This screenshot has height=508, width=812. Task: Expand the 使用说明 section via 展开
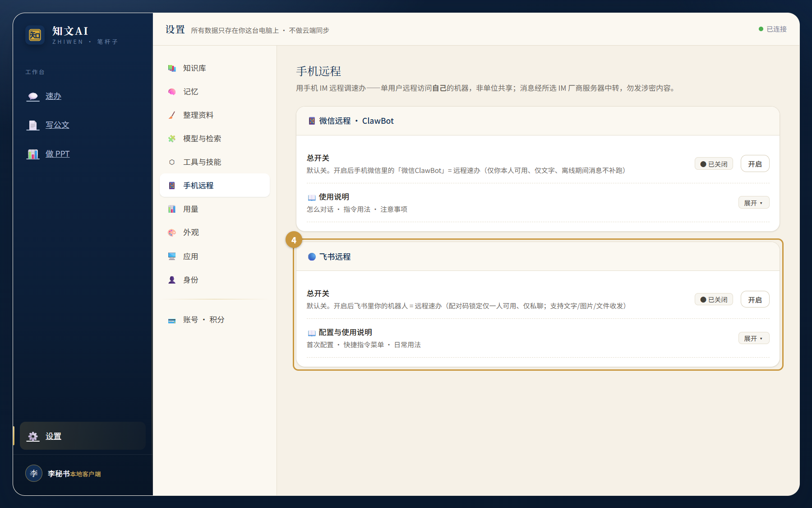tap(753, 203)
